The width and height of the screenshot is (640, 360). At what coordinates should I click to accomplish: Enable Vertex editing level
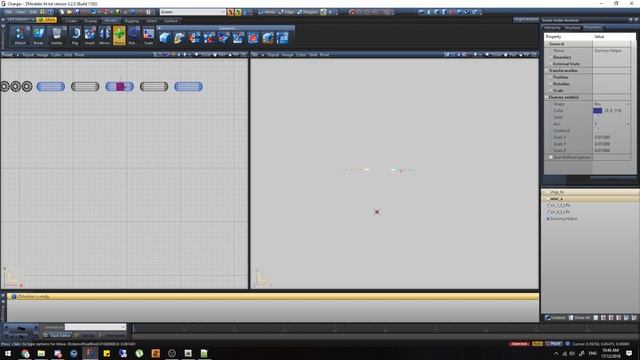(267, 12)
